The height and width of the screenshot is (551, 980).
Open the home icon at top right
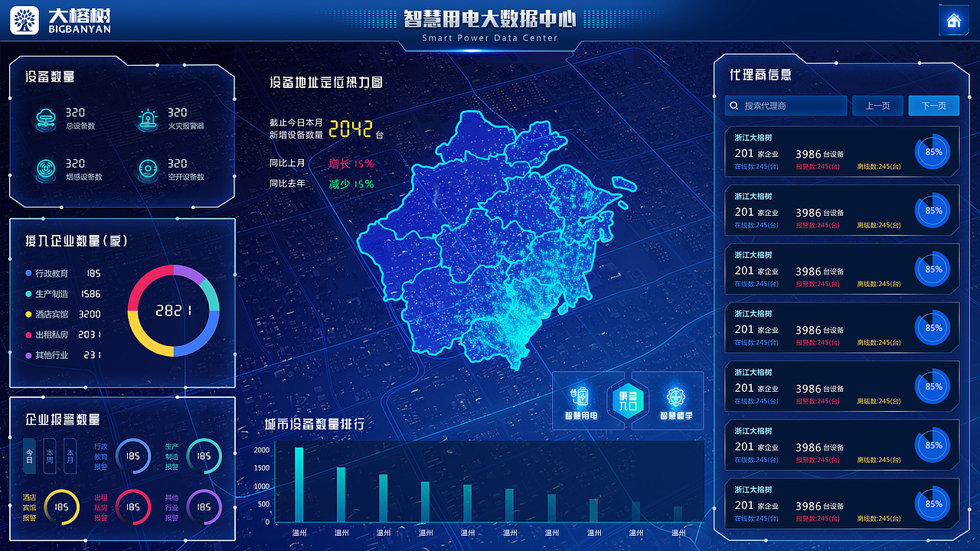coord(953,20)
